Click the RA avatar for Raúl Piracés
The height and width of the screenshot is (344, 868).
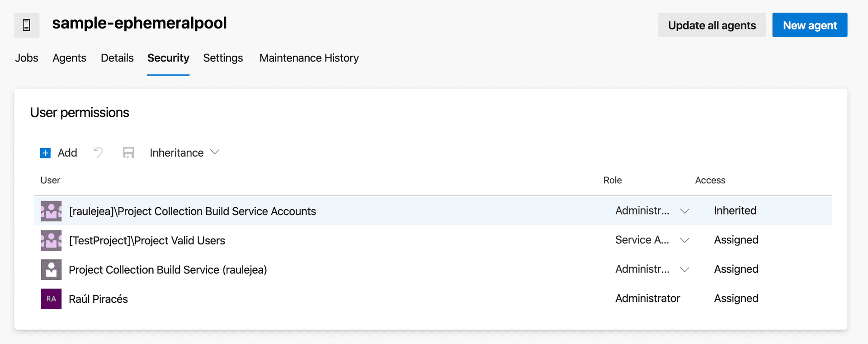51,299
